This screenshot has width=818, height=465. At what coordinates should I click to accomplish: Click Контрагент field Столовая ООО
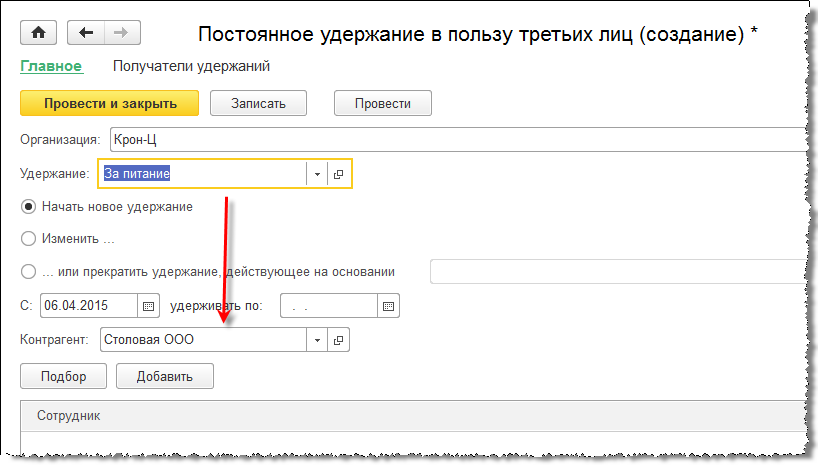(203, 340)
